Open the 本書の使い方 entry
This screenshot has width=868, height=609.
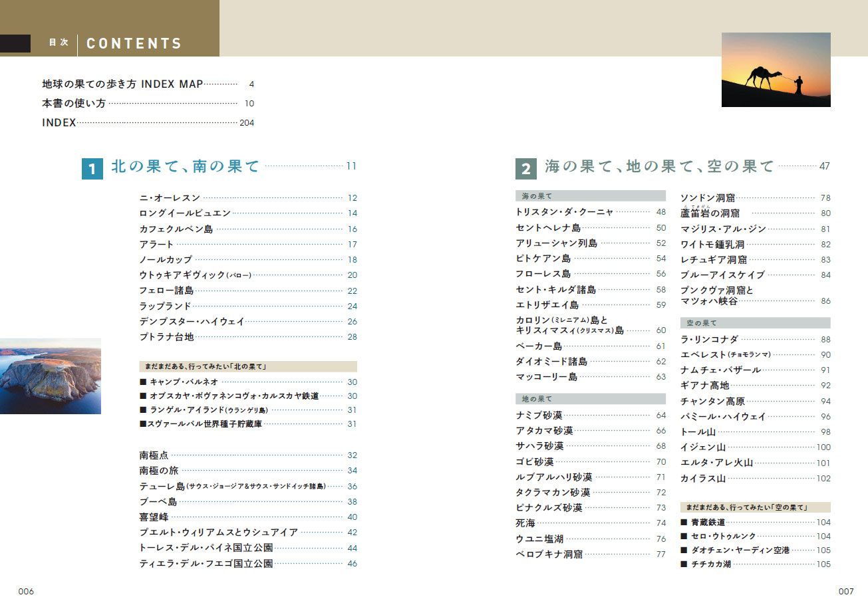click(x=74, y=104)
